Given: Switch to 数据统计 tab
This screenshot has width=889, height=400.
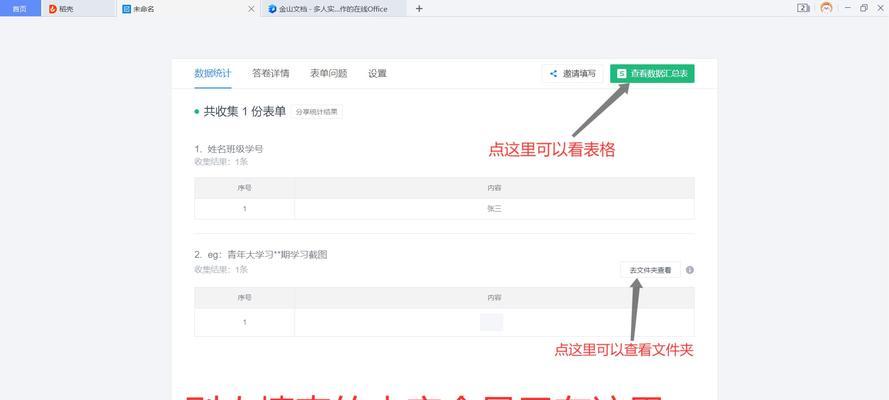Looking at the screenshot, I should point(213,74).
